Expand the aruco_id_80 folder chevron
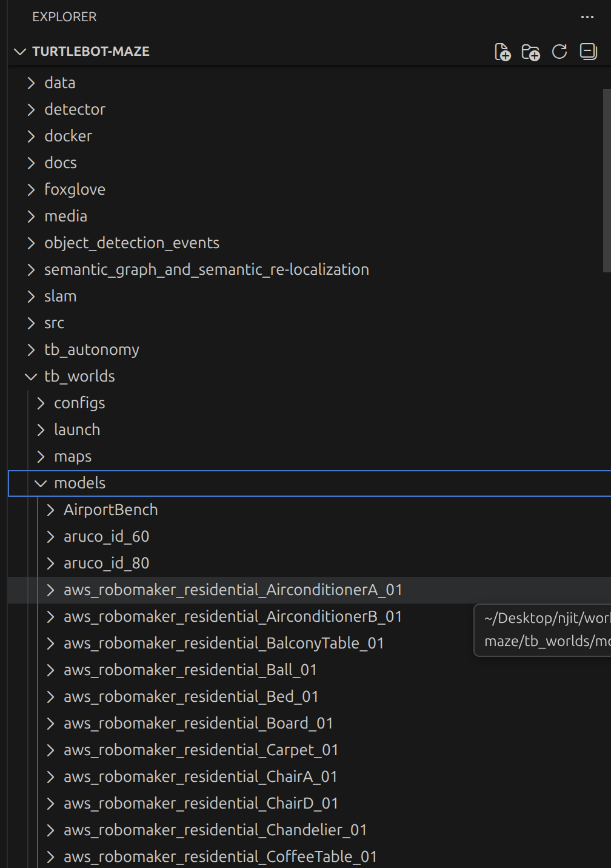 (x=50, y=564)
